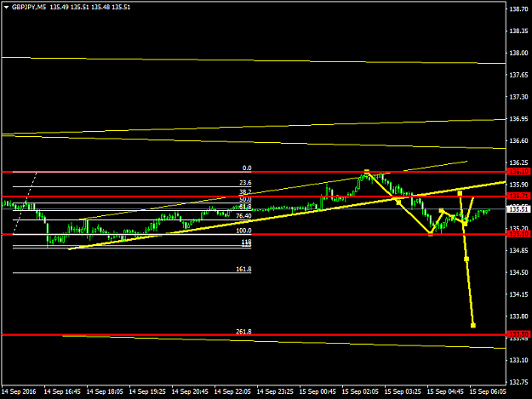Image resolution: width=532 pixels, height=399 pixels.
Task: Click the Fibonacci 23.6 level label
Action: (x=245, y=183)
